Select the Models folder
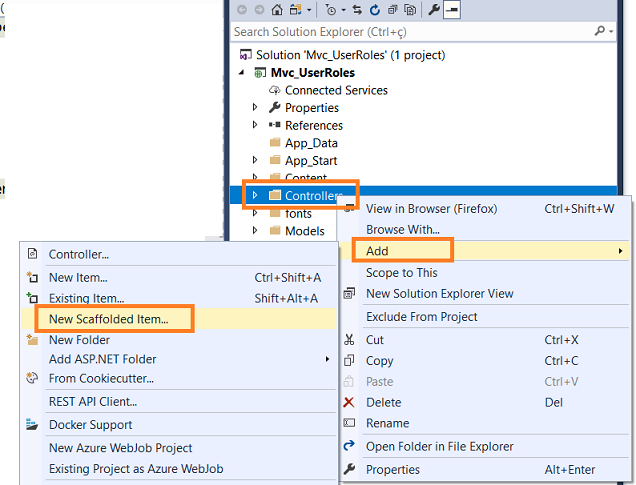This screenshot has width=636, height=485. 297,231
